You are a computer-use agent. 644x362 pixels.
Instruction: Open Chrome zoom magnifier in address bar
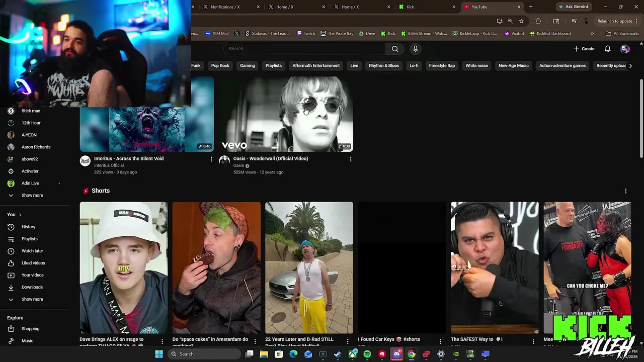tap(510, 21)
